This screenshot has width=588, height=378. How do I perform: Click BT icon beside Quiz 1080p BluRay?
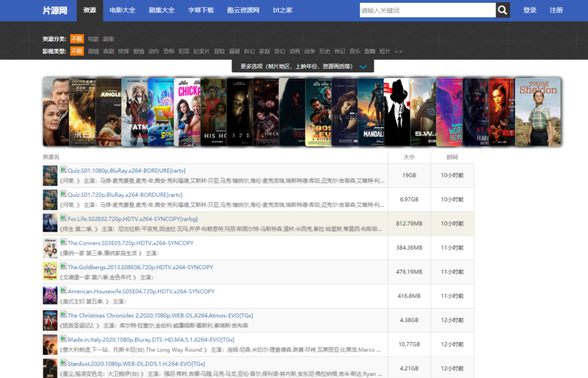coord(63,170)
